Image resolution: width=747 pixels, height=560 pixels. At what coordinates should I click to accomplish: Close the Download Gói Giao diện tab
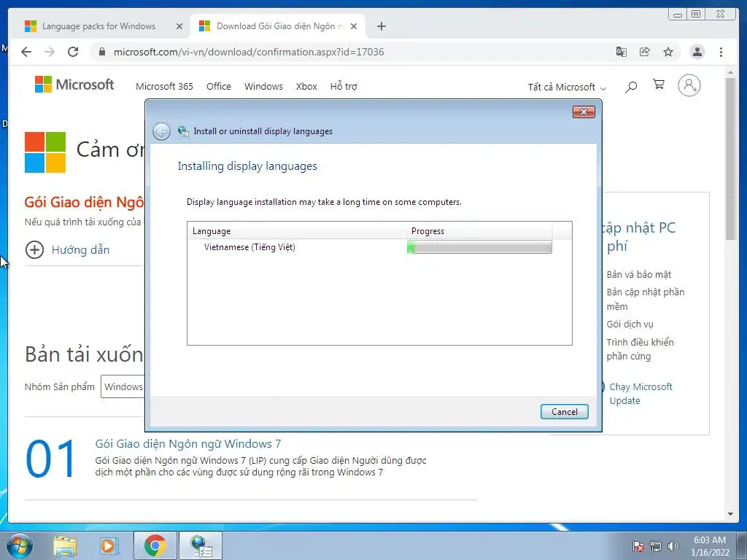[x=354, y=26]
